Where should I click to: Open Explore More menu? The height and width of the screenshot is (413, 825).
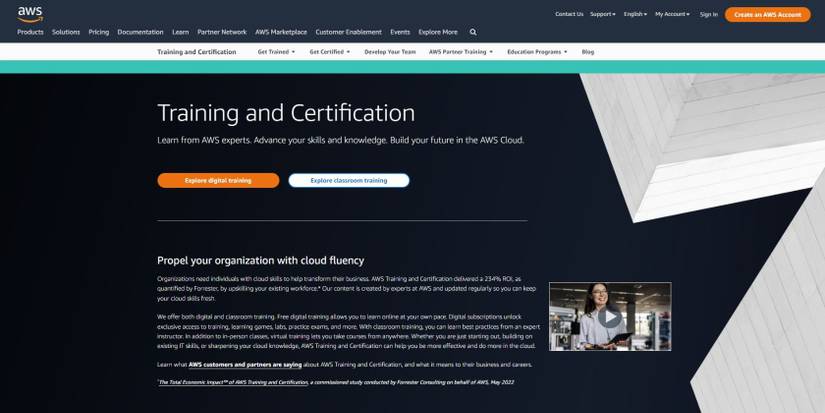click(438, 32)
